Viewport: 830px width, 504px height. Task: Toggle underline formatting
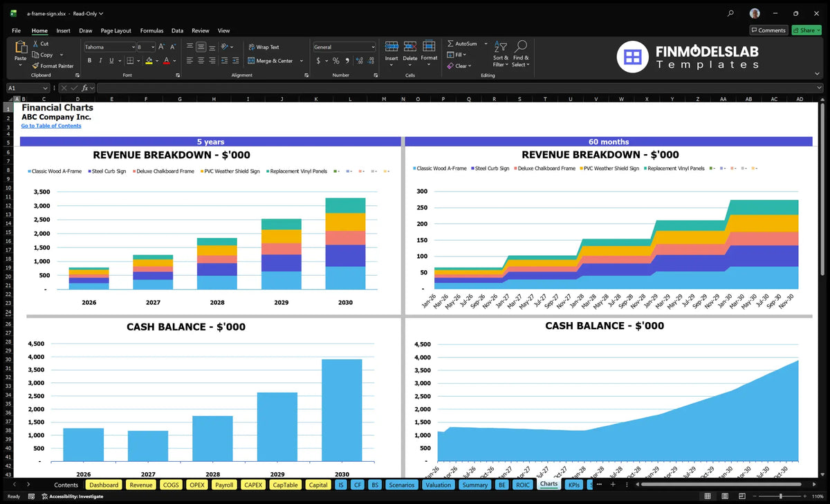111,61
